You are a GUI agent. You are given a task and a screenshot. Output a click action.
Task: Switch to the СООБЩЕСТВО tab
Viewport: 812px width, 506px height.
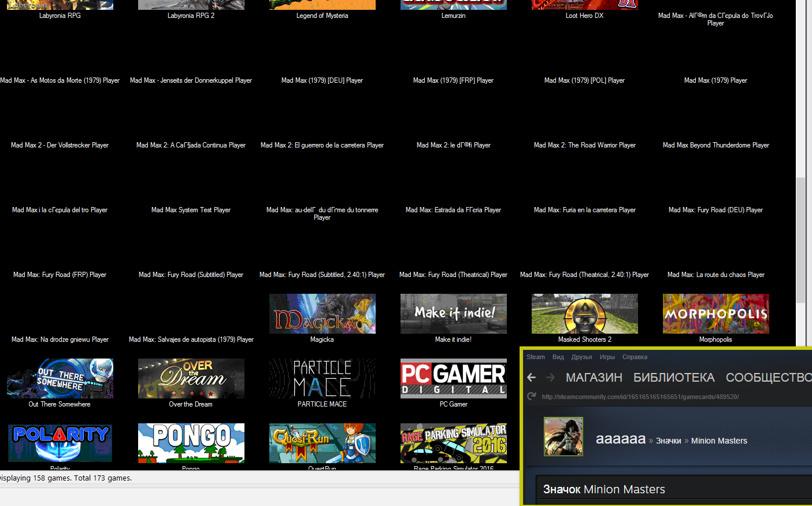[769, 378]
